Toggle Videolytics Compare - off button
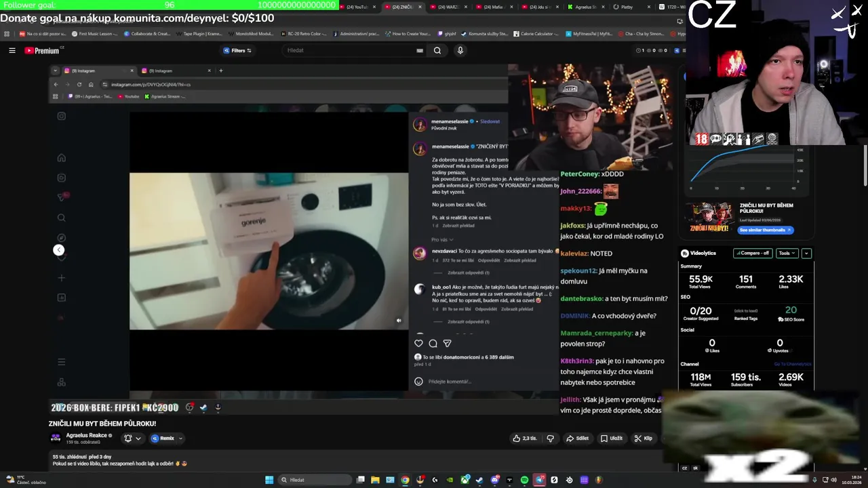This screenshot has width=868, height=488. tap(753, 253)
